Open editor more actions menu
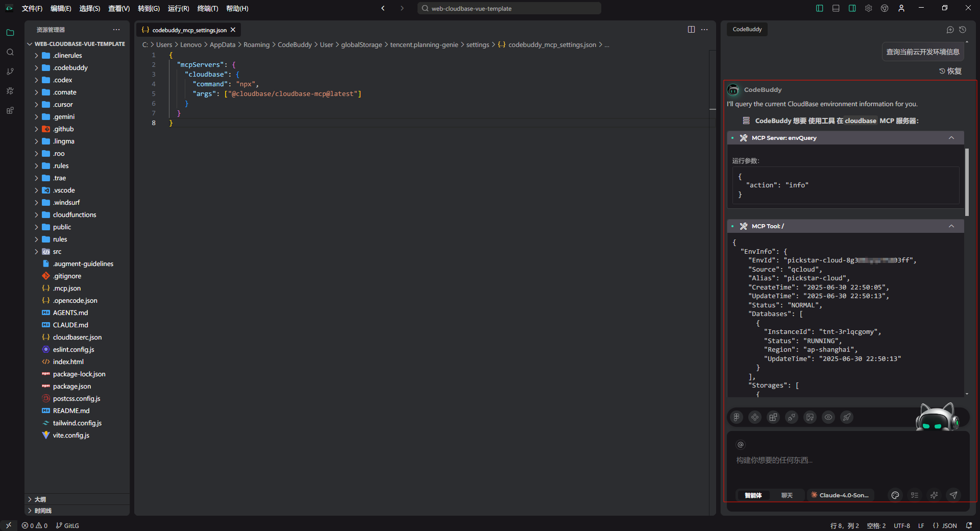The width and height of the screenshot is (980, 531). (704, 30)
